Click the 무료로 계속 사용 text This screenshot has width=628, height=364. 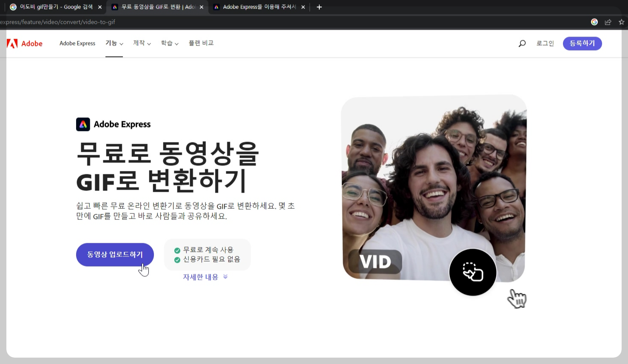(x=208, y=250)
